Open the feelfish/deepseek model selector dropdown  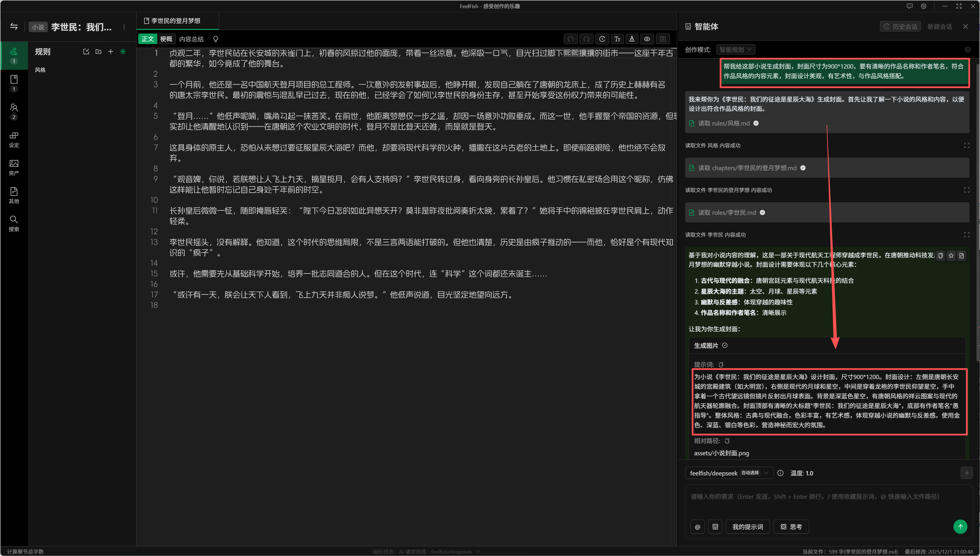(729, 473)
